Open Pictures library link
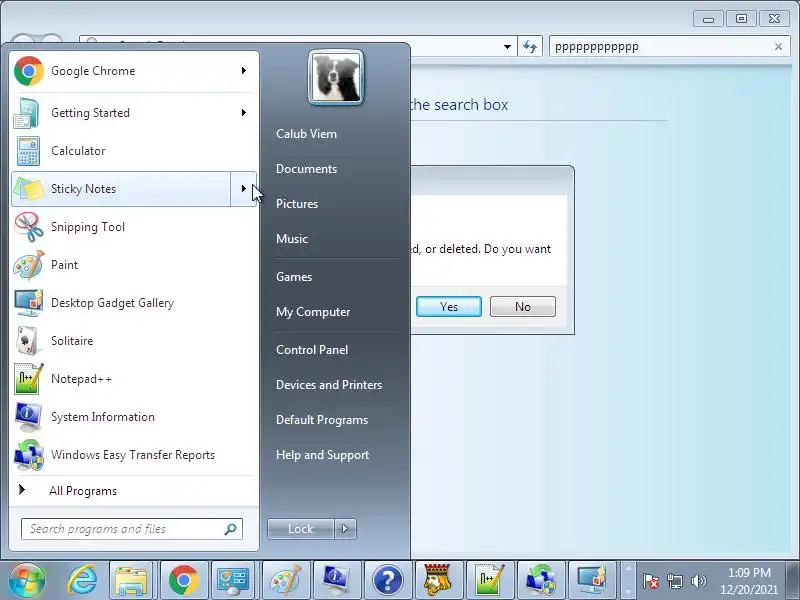Viewport: 800px width, 600px height. click(x=297, y=204)
